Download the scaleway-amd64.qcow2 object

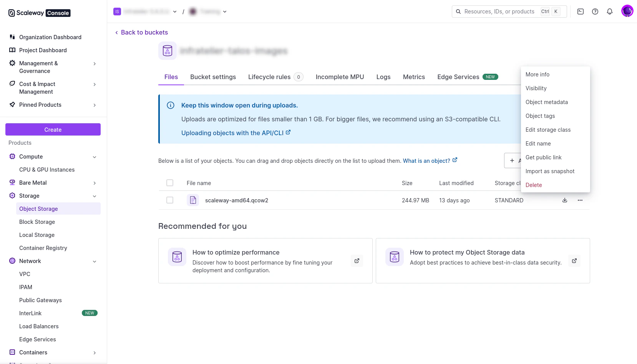tap(564, 200)
